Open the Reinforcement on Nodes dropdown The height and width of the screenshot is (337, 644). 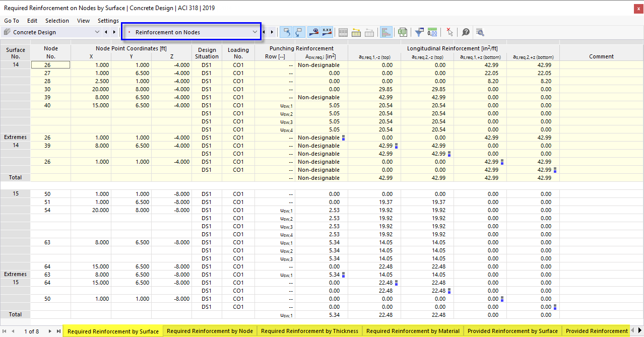(254, 31)
